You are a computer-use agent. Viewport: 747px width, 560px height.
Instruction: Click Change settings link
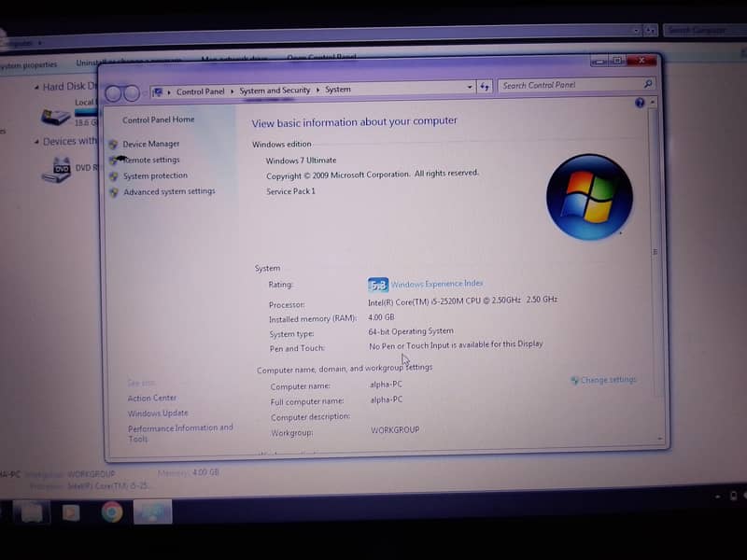tap(609, 380)
